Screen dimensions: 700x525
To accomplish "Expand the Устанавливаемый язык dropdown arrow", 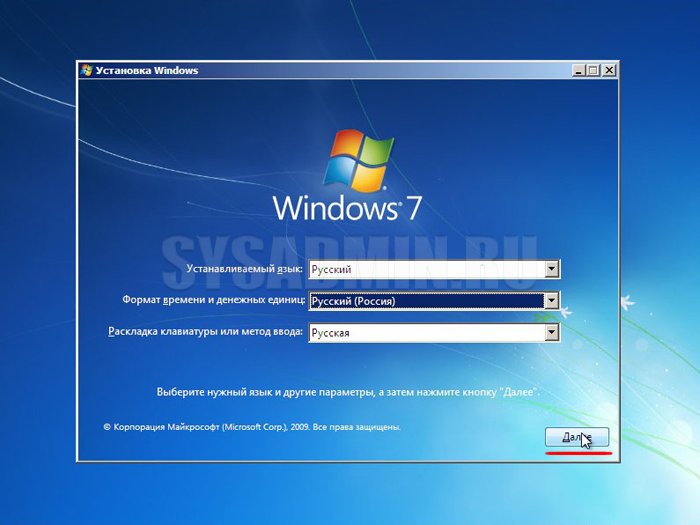I will (551, 269).
